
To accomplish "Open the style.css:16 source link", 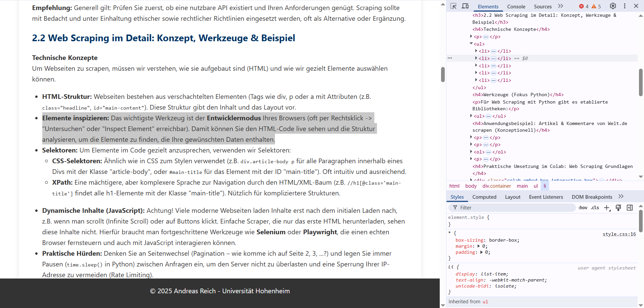I will click(x=619, y=234).
